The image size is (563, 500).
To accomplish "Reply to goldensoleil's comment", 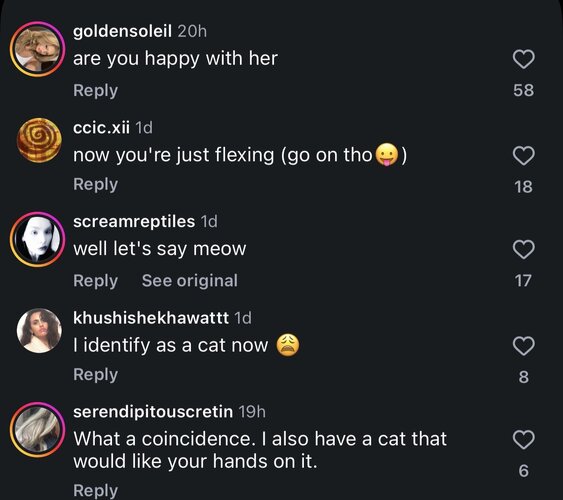I will (x=96, y=90).
